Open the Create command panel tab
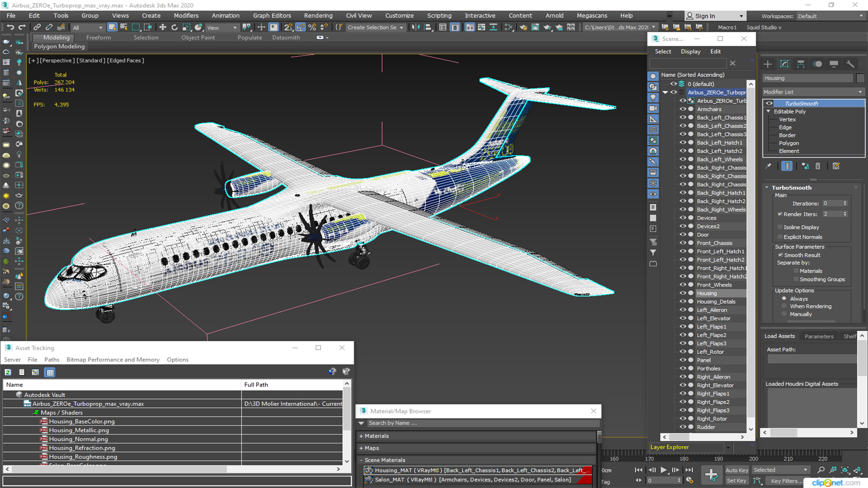The height and width of the screenshot is (488, 868). (768, 64)
